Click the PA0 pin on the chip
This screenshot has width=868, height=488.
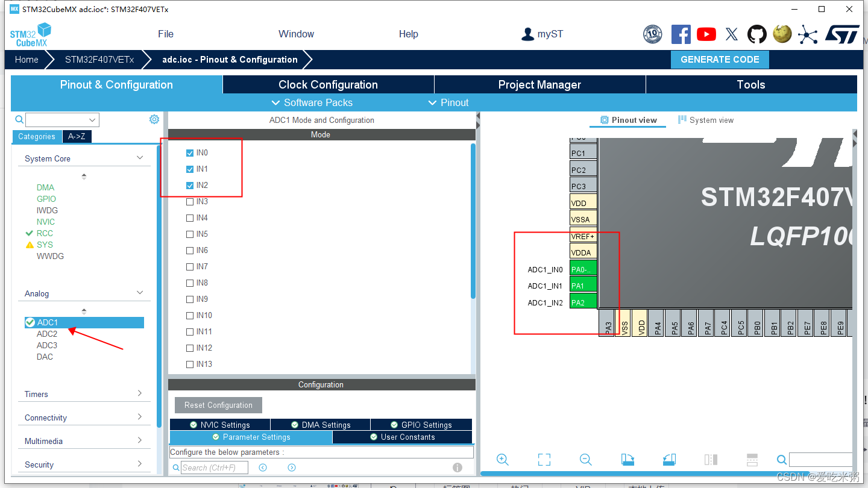(583, 269)
